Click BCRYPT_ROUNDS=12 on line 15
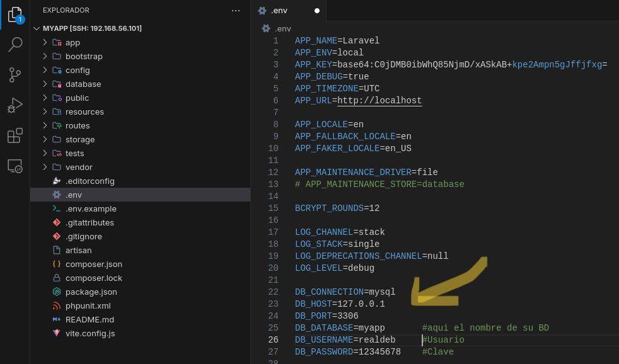Image resolution: width=619 pixels, height=364 pixels. pyautogui.click(x=337, y=208)
